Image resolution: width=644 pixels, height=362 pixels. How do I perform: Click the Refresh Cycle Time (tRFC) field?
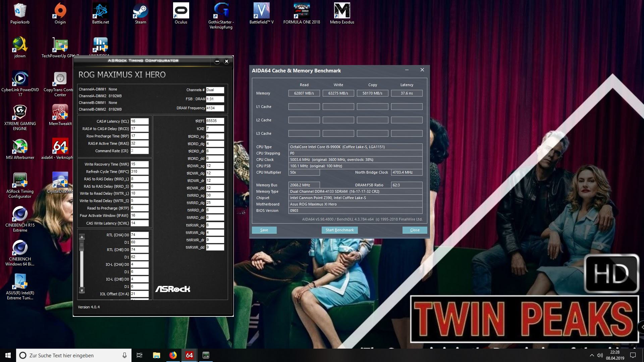(x=140, y=172)
